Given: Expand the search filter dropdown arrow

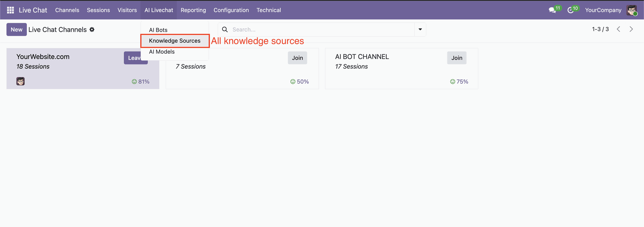Looking at the screenshot, I should pyautogui.click(x=420, y=30).
